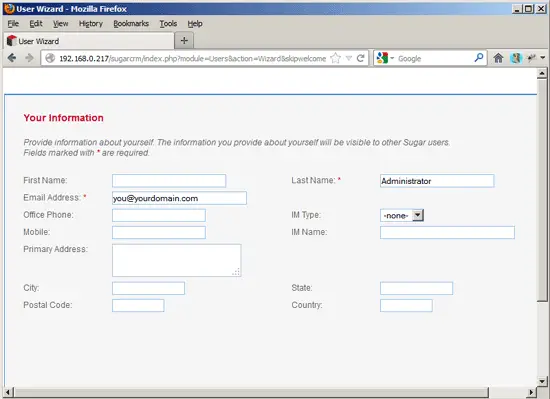
Task: Click the vertical scrollbar down arrow
Action: (x=542, y=381)
